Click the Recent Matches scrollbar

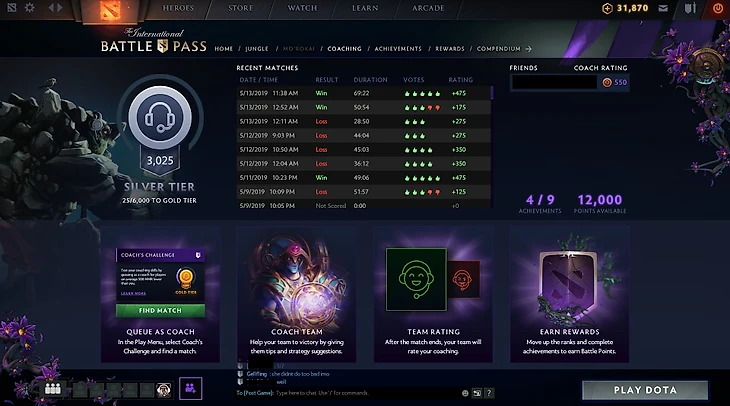(492, 92)
